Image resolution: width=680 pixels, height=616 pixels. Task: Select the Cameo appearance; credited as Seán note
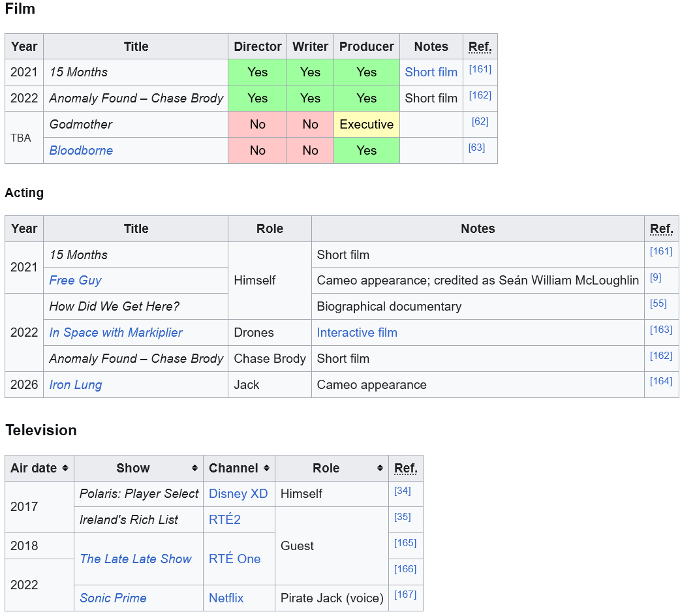coord(478,281)
